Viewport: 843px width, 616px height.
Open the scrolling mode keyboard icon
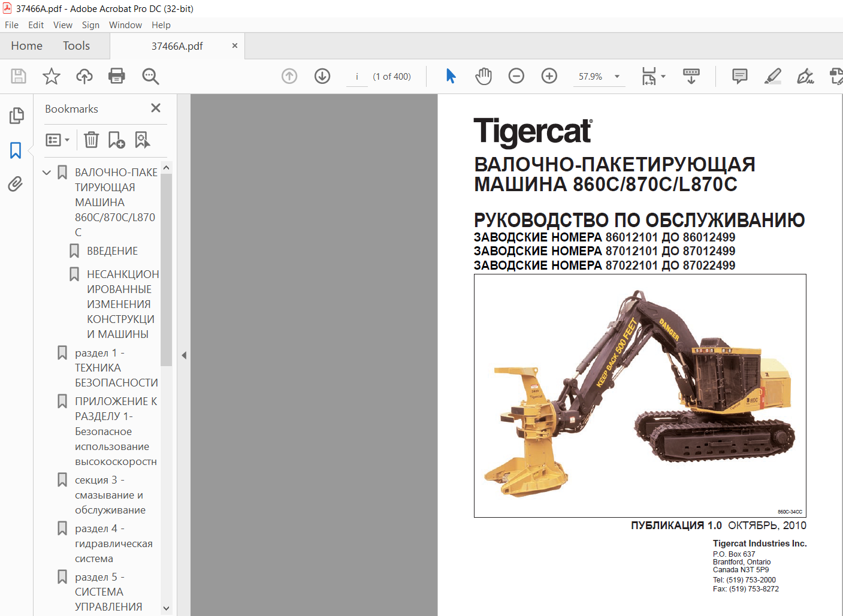coord(691,76)
